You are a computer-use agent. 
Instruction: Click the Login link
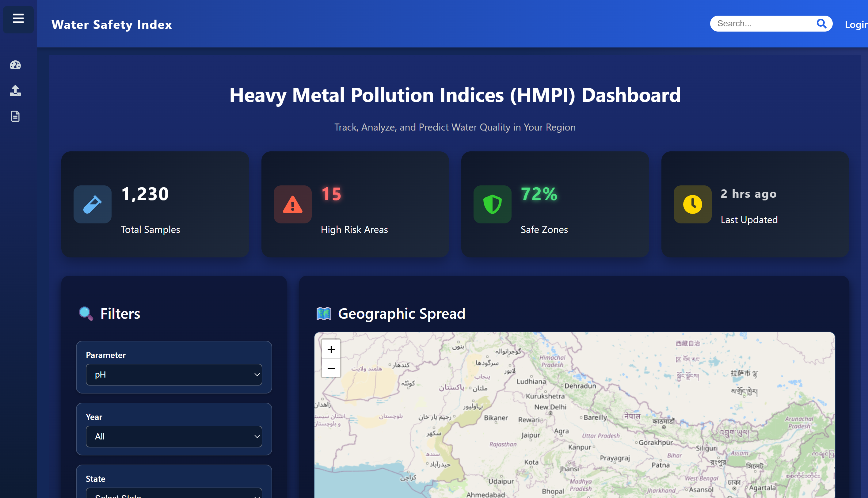pos(856,25)
